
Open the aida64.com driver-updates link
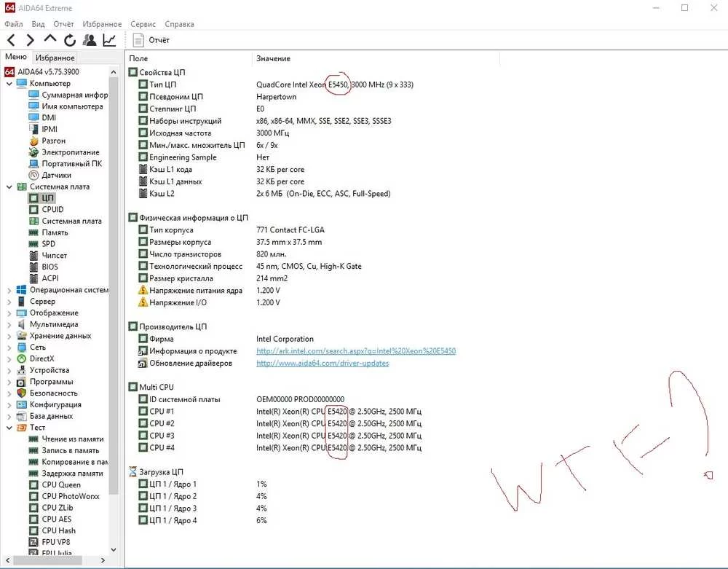[323, 364]
